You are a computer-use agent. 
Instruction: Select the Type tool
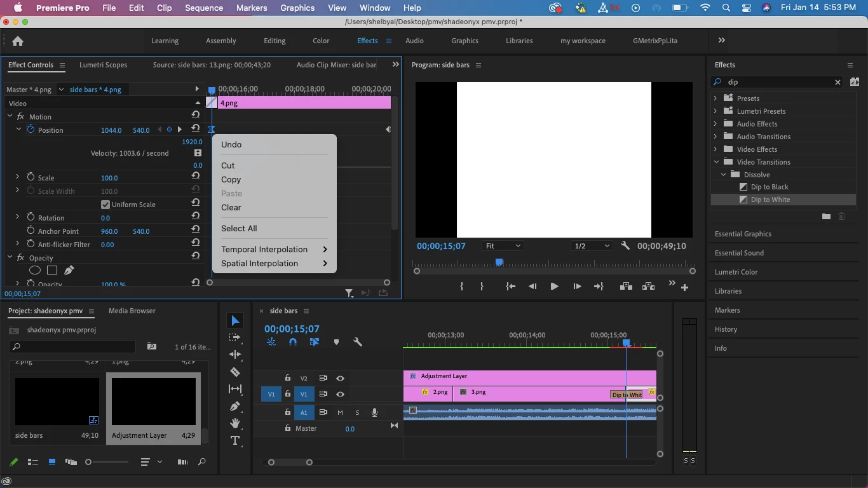click(235, 440)
